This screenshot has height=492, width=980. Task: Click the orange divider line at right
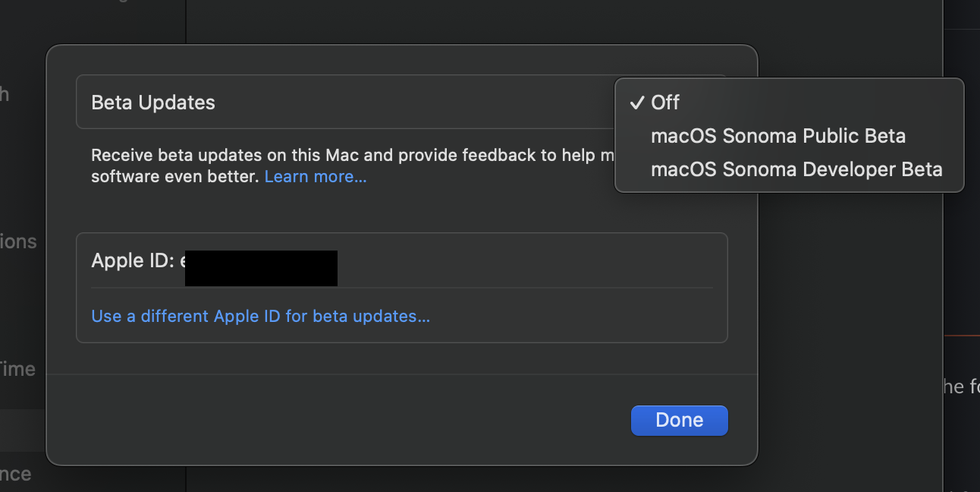click(962, 335)
